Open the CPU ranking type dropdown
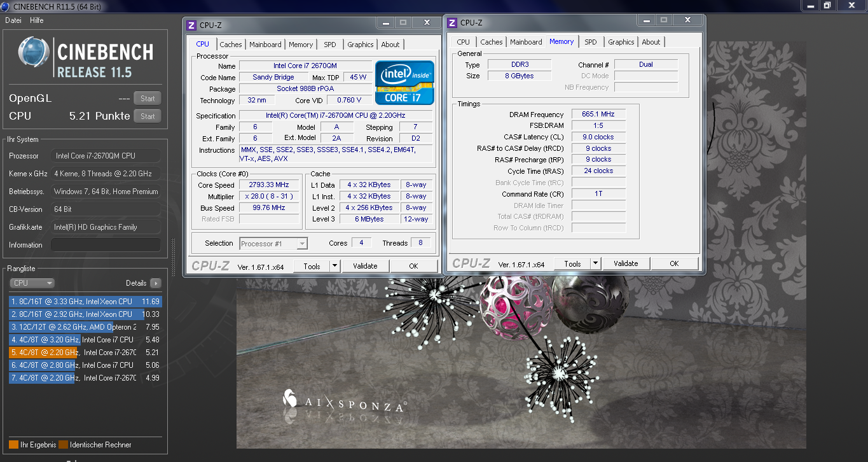Viewport: 868px width, 462px height. [32, 283]
